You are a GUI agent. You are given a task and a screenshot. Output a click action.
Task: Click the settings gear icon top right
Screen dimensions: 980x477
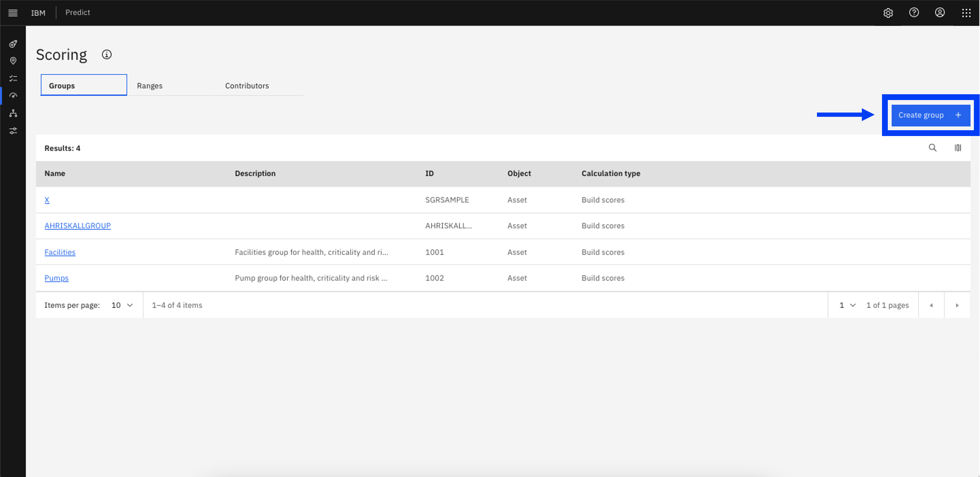[x=888, y=13]
